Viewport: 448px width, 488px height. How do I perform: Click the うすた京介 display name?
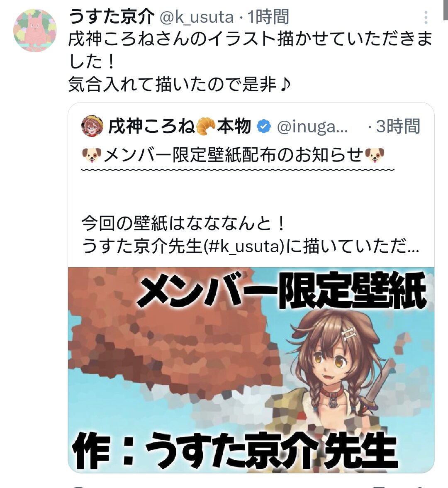coord(112,17)
